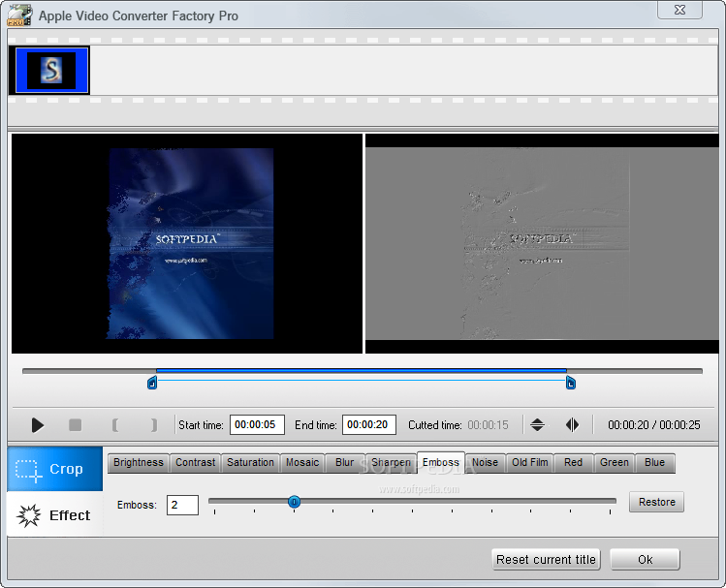Click the video timeline progress bar
The height and width of the screenshot is (588, 726).
pos(363,371)
